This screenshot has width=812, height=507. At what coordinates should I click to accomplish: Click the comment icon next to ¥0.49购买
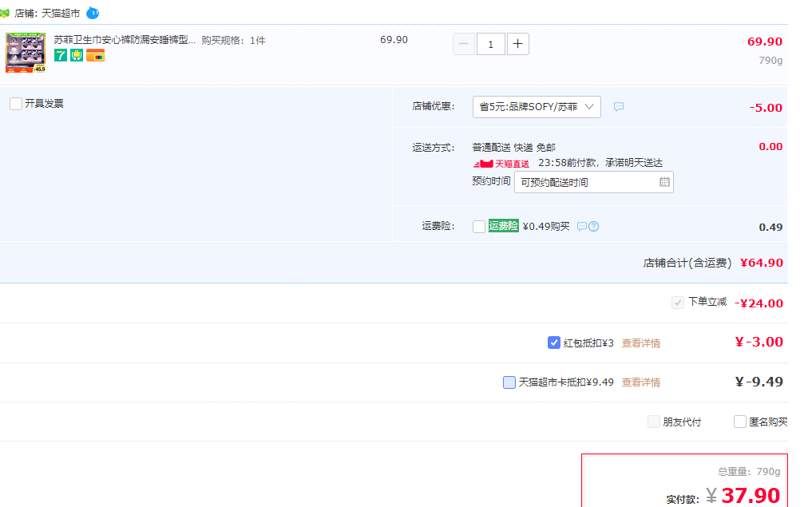pyautogui.click(x=581, y=226)
